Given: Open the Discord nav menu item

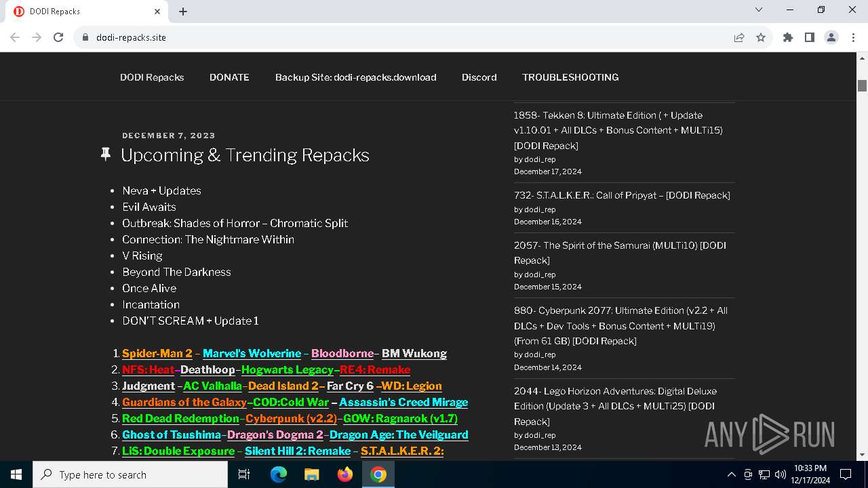Looking at the screenshot, I should click(x=479, y=77).
